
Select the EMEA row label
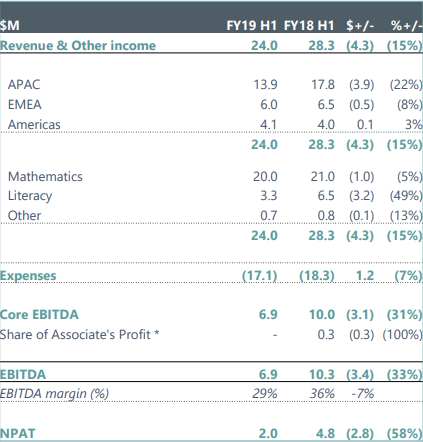[25, 105]
